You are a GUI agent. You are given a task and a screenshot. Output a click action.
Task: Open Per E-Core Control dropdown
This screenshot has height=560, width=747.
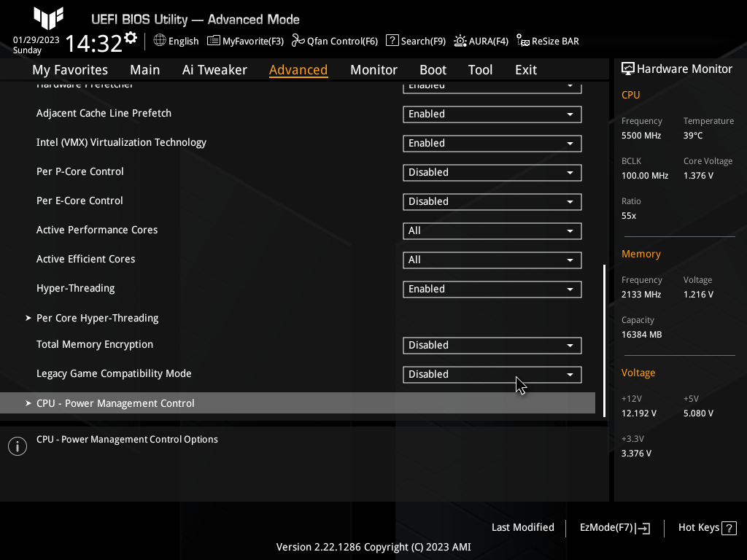click(x=492, y=201)
